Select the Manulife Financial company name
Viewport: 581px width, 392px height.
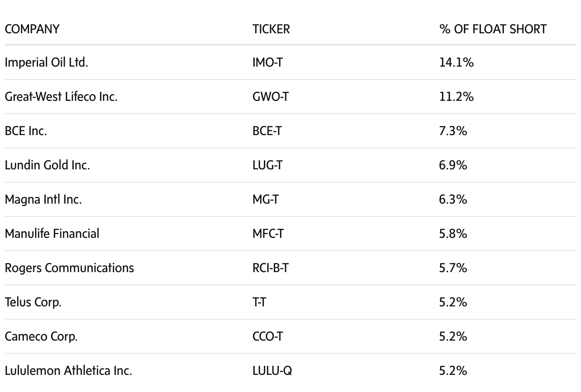point(52,234)
